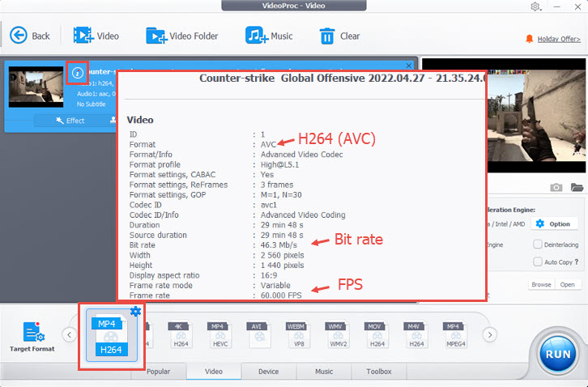The image size is (588, 387).
Task: Go back using the Back arrow button
Action: [x=30, y=36]
